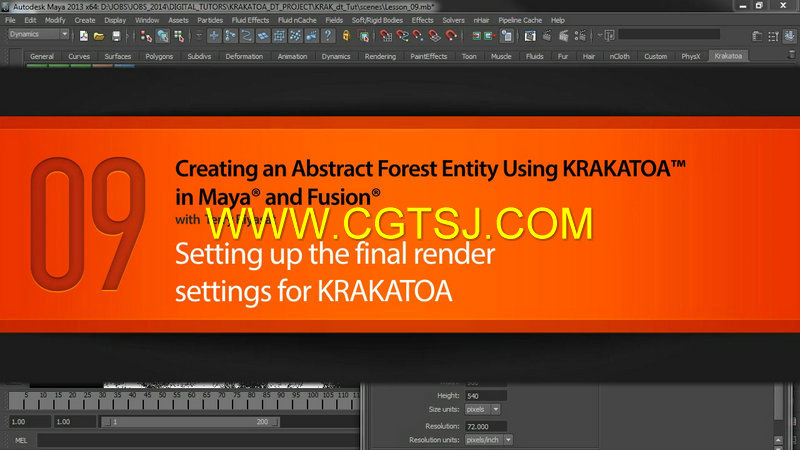Screen dimensions: 800x450
Task: Switch to the Dynamics shelf tab
Action: (x=336, y=57)
